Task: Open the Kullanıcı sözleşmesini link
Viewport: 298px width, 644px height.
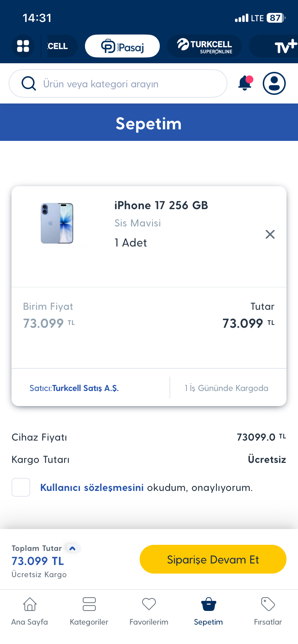Action: point(92,488)
